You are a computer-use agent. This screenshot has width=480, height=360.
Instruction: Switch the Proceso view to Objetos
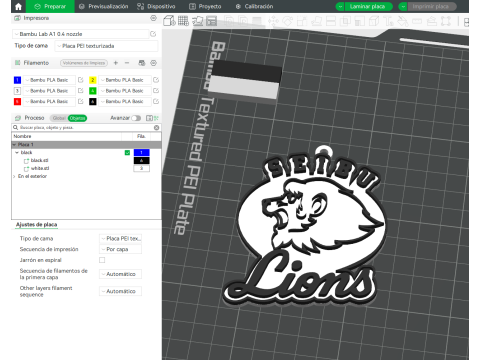tap(77, 118)
